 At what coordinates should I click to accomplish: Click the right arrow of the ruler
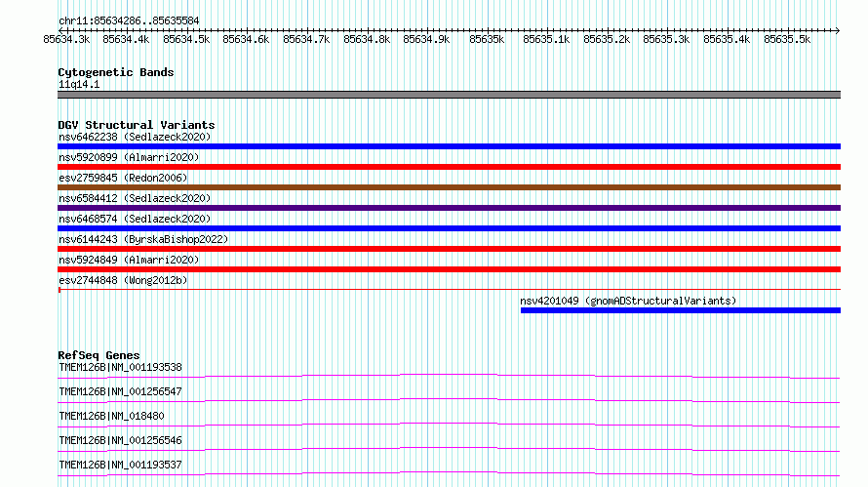tap(837, 30)
